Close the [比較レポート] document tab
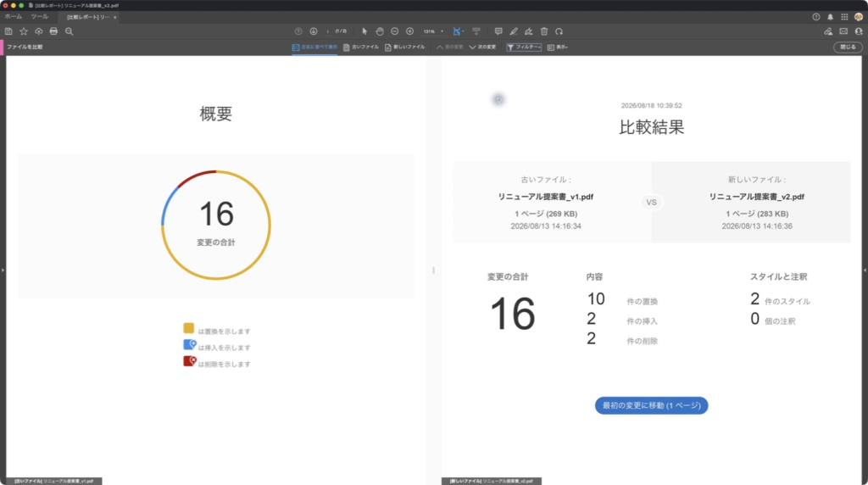The image size is (868, 485). pyautogui.click(x=115, y=17)
